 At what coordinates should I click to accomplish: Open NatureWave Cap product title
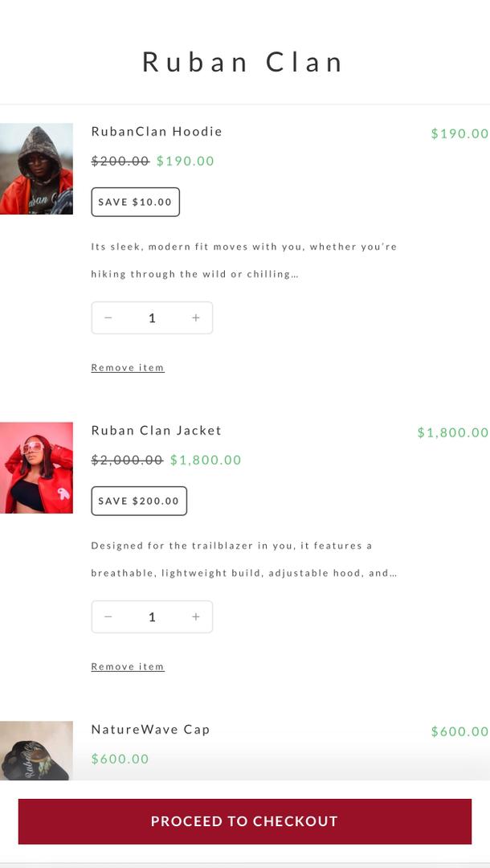tap(150, 730)
